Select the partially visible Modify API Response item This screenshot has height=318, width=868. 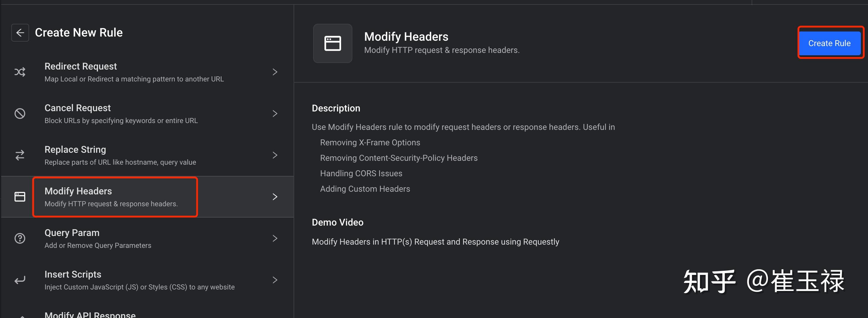coord(90,314)
